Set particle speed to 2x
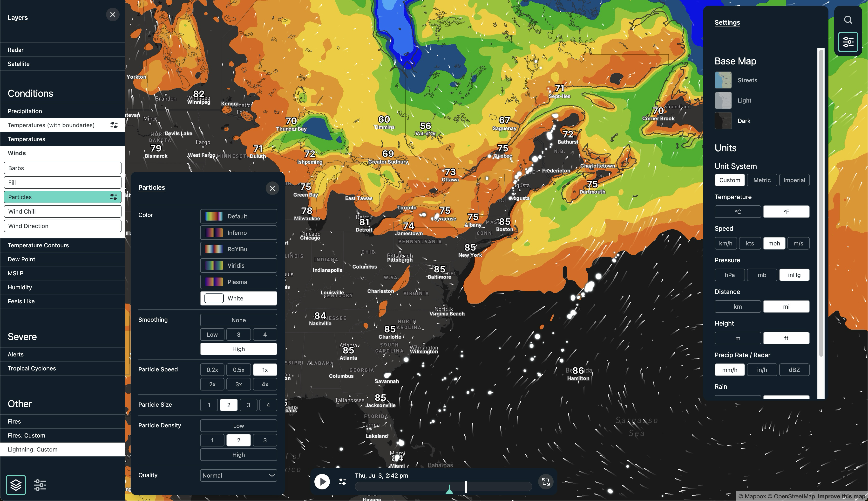868x501 pixels. 212,384
